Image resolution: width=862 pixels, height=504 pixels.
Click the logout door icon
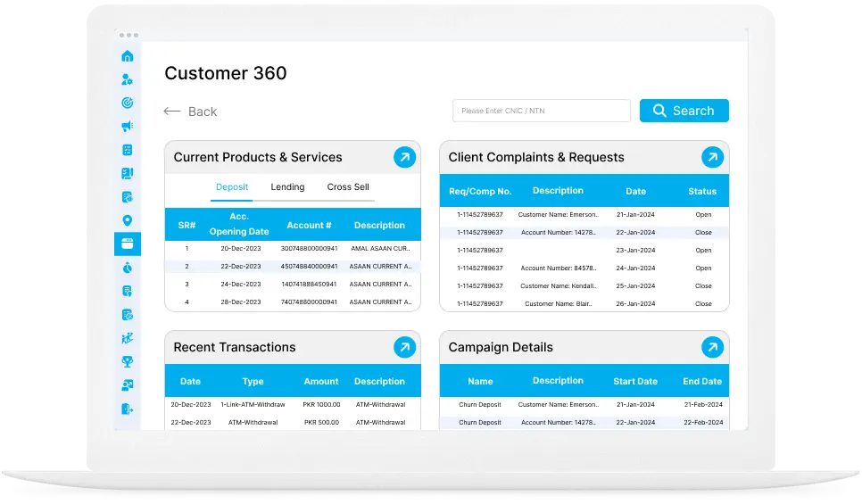(x=127, y=409)
